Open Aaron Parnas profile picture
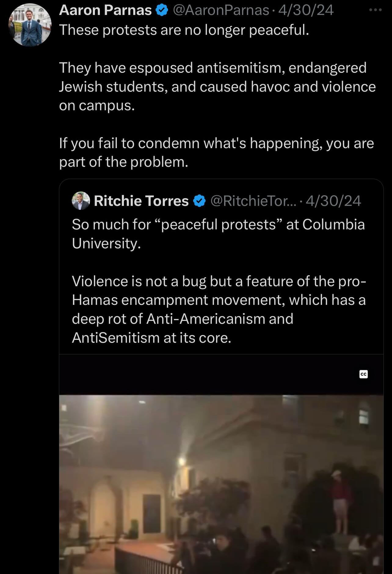This screenshot has width=392, height=574. tap(30, 25)
